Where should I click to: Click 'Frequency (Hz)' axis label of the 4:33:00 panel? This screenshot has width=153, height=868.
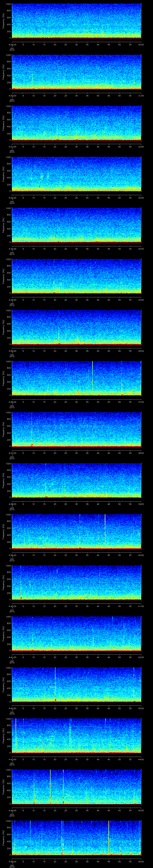tap(3, 225)
